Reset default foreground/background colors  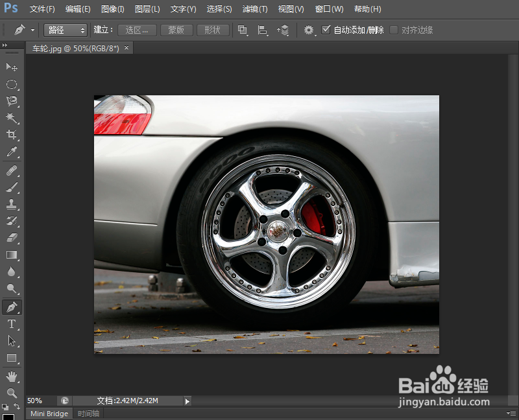click(5, 407)
